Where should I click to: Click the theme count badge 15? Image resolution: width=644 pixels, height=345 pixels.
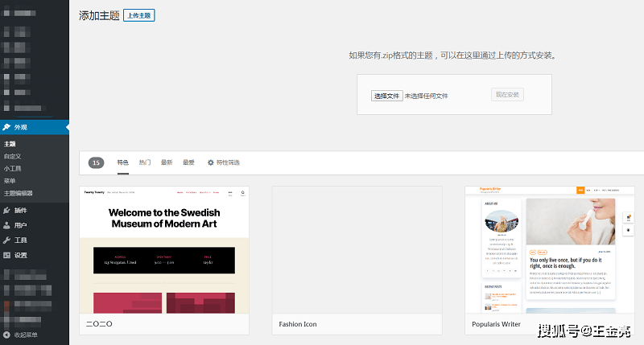(96, 163)
